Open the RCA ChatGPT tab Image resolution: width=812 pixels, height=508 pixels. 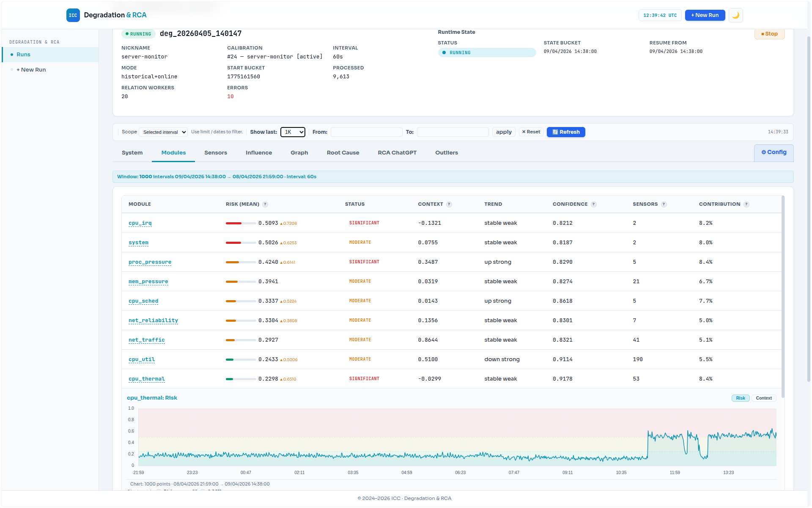(397, 152)
